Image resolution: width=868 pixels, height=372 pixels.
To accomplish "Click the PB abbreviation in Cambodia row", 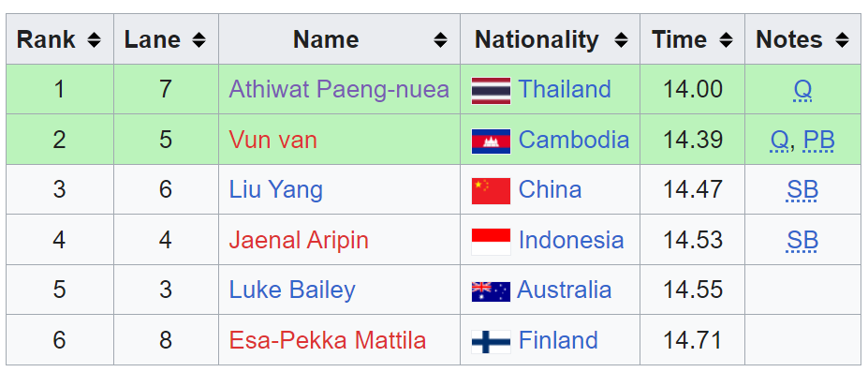I will [x=818, y=141].
